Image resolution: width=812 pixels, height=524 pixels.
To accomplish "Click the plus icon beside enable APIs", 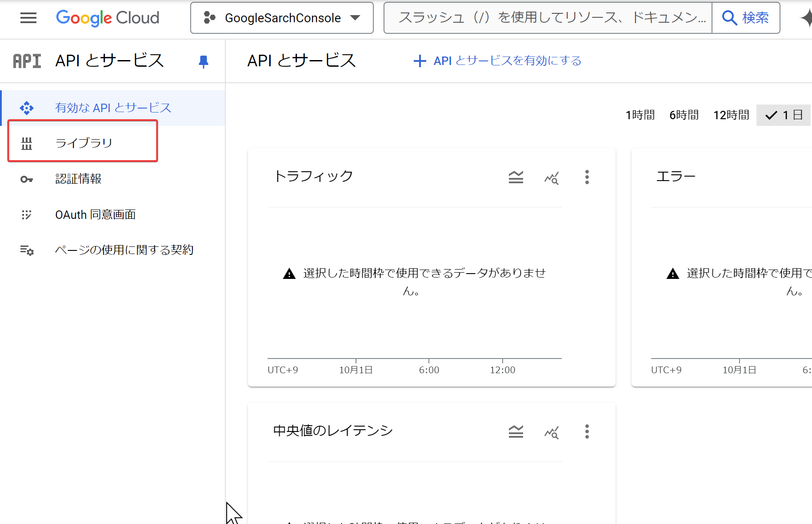I will [420, 61].
